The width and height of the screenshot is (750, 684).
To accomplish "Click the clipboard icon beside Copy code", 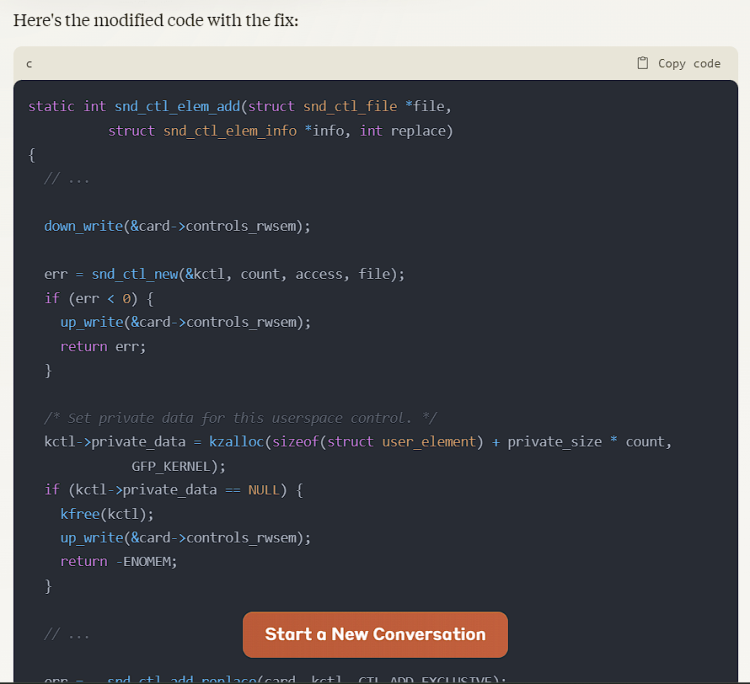I will click(x=643, y=63).
